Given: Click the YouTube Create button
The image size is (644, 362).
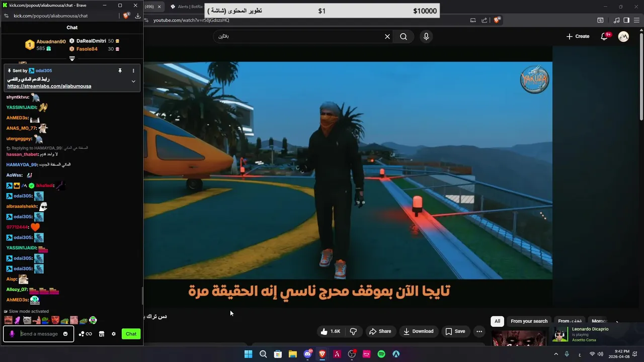Looking at the screenshot, I should coord(578,36).
